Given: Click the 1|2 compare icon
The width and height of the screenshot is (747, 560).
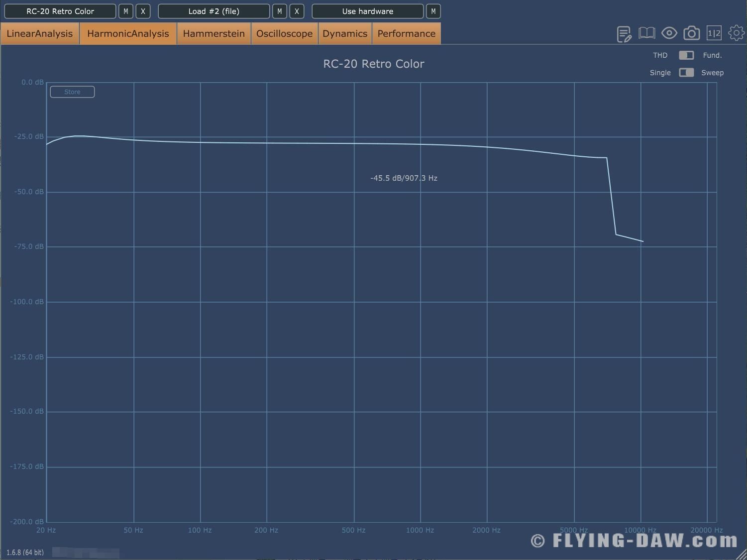Looking at the screenshot, I should tap(714, 33).
